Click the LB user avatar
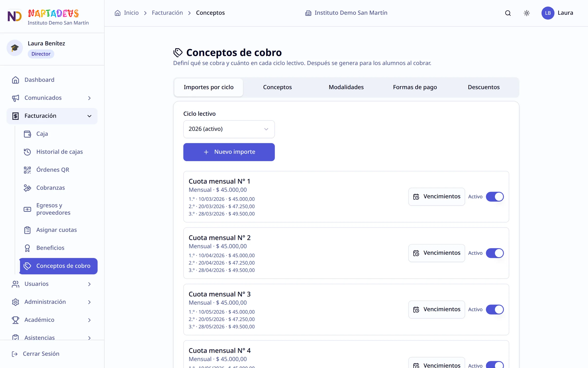Viewport: 588px width, 368px height. pyautogui.click(x=548, y=13)
